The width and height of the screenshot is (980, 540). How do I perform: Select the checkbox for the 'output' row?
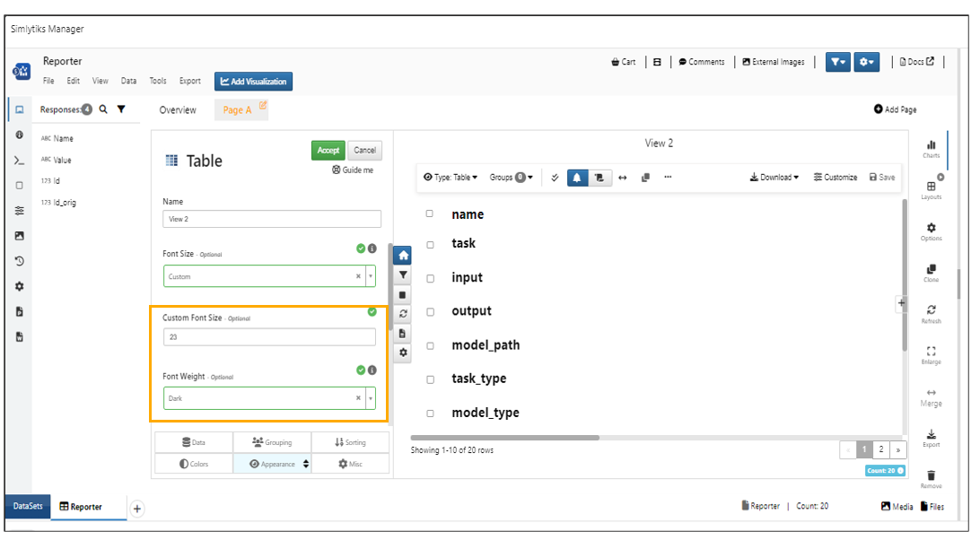point(430,312)
